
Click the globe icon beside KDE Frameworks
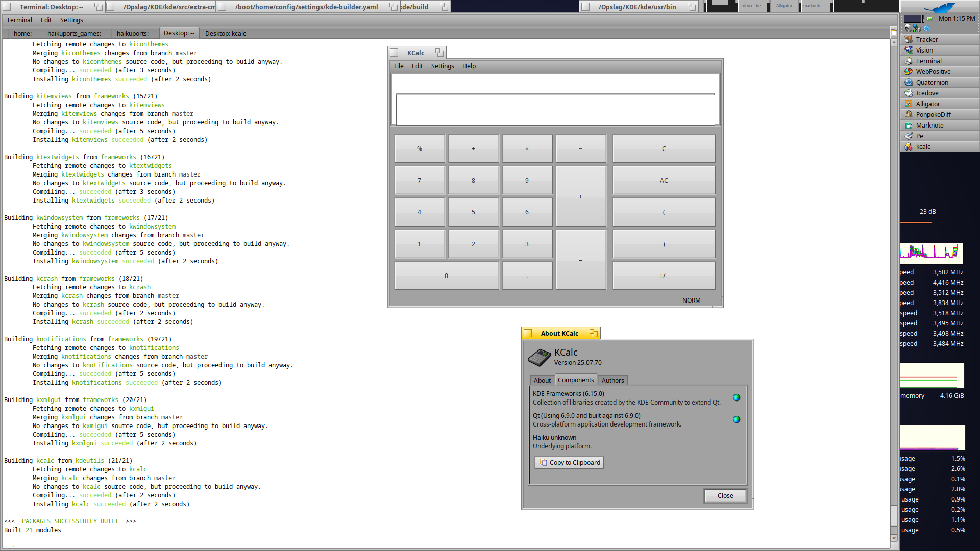point(736,397)
